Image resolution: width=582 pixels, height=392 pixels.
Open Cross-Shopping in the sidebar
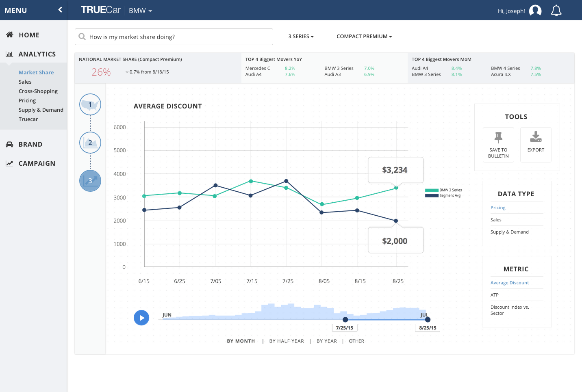click(x=38, y=91)
